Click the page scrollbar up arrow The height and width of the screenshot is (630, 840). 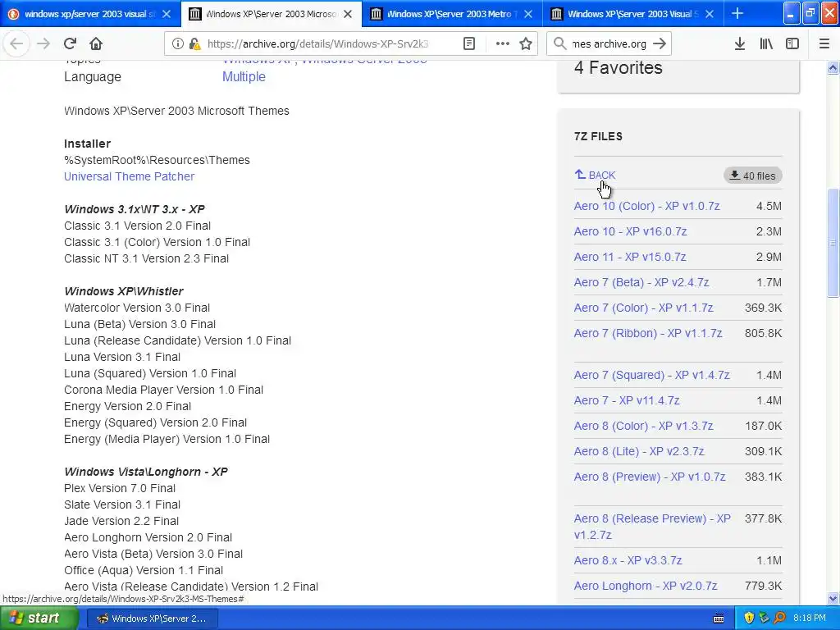click(833, 67)
